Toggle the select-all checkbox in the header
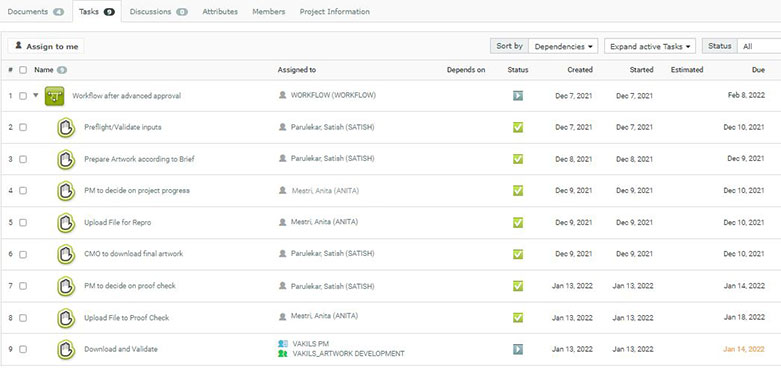 (23, 70)
